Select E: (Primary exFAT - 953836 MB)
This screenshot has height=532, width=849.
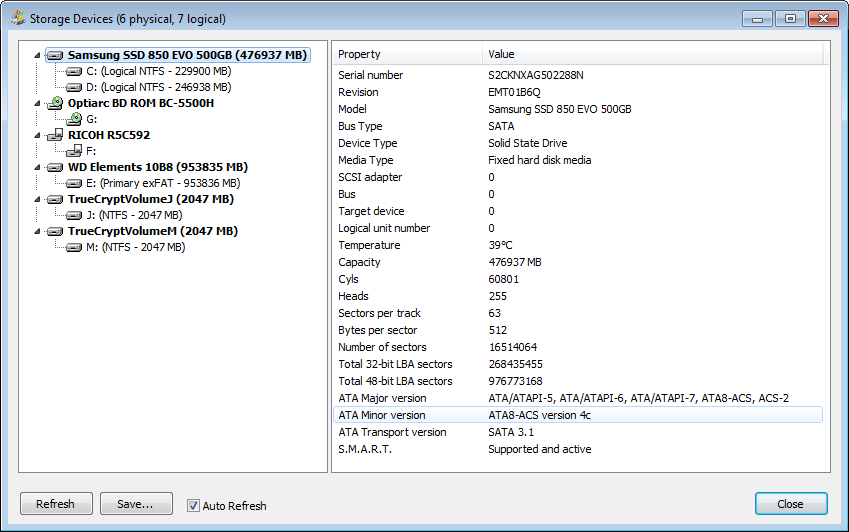(x=163, y=183)
